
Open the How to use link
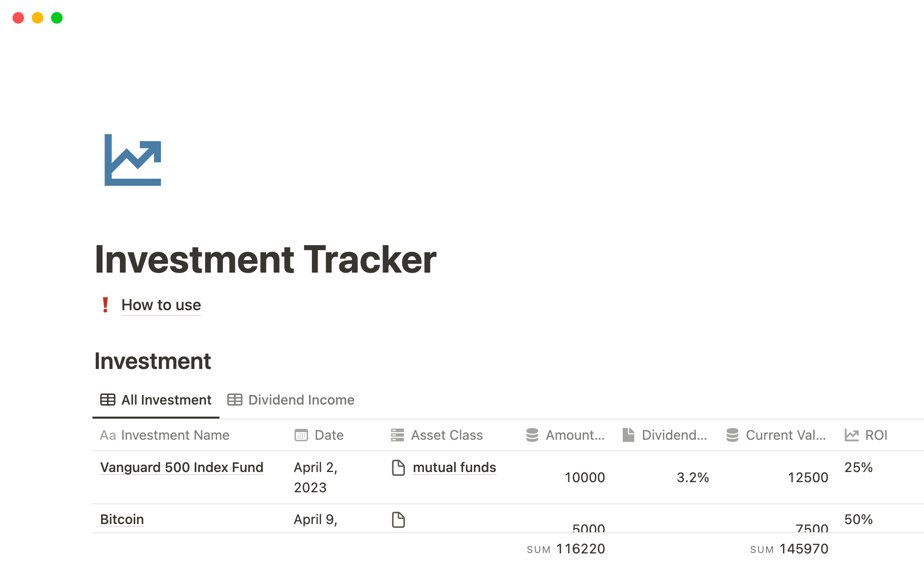point(161,305)
